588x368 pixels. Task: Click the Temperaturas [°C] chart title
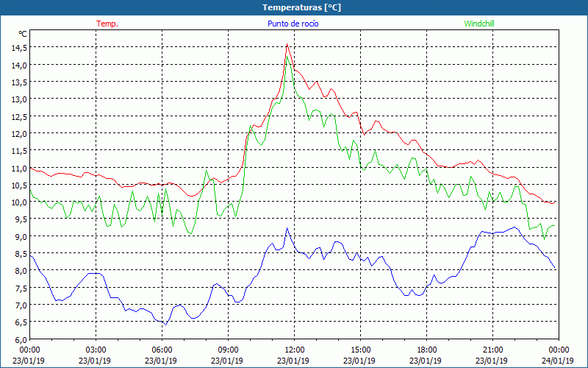tap(301, 7)
